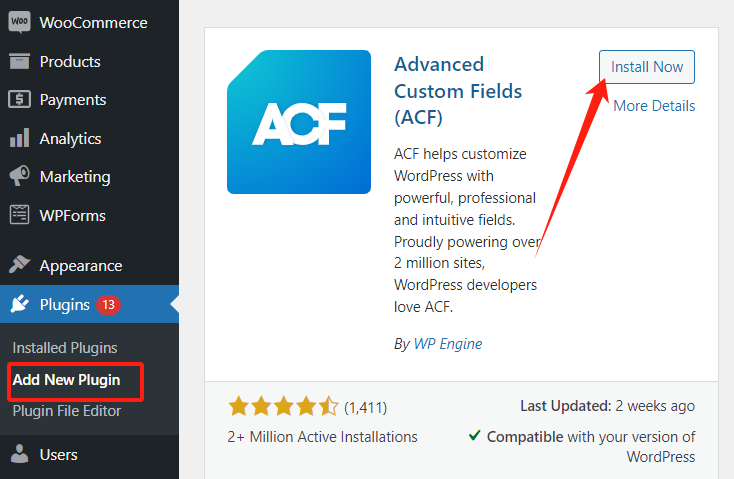This screenshot has width=734, height=479.
Task: Click the Analytics bar chart icon
Action: pos(19,138)
